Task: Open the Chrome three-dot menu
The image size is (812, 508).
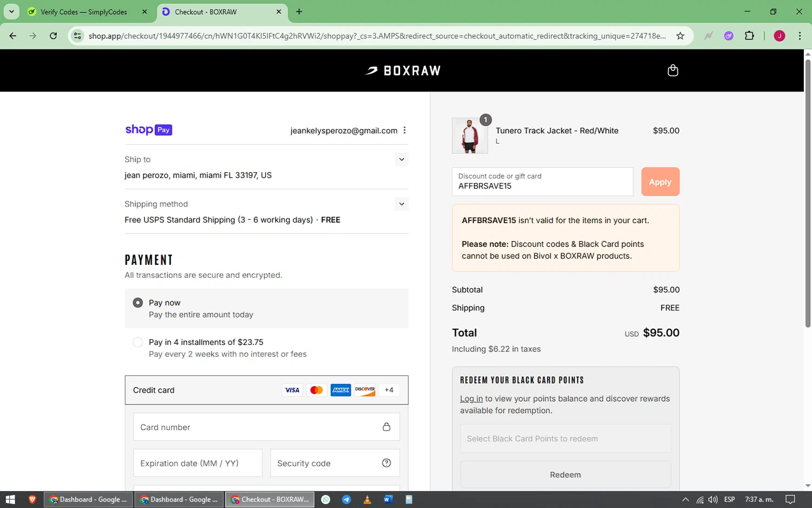Action: (800, 36)
